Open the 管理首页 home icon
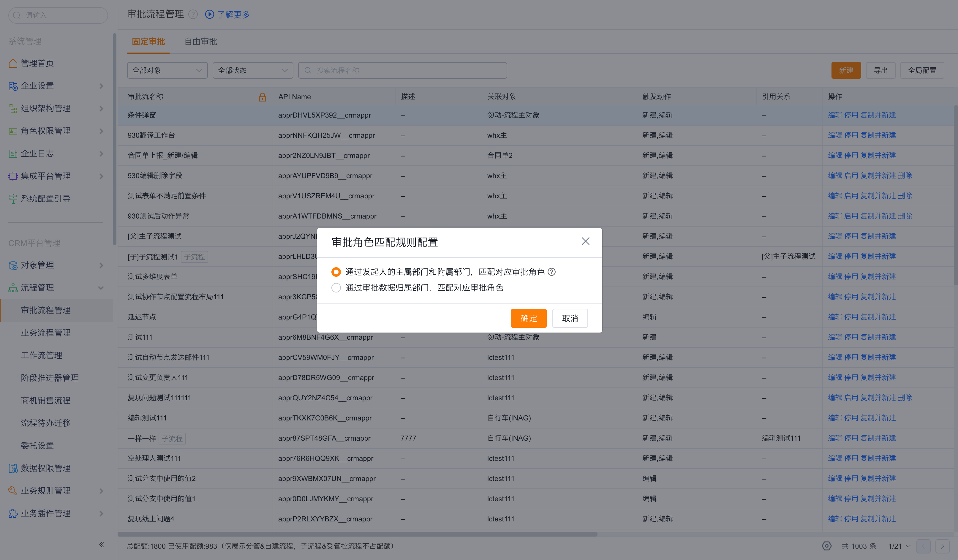The image size is (958, 560). pos(13,63)
